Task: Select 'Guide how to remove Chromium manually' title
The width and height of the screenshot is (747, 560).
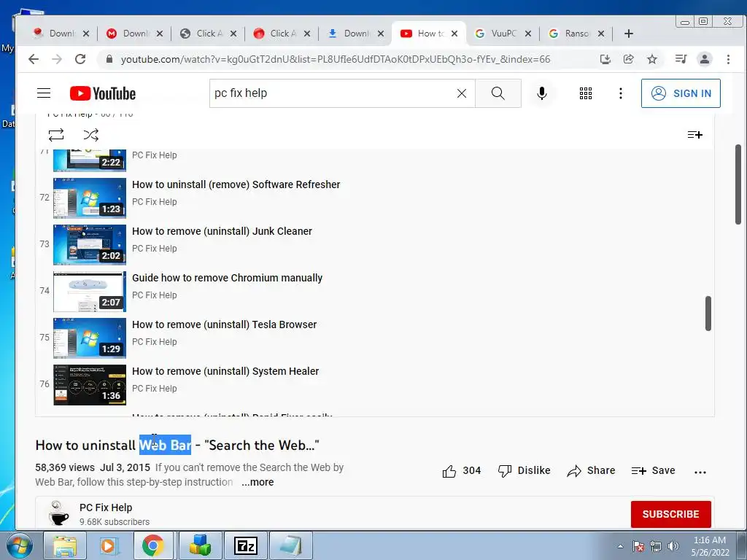Action: [228, 278]
